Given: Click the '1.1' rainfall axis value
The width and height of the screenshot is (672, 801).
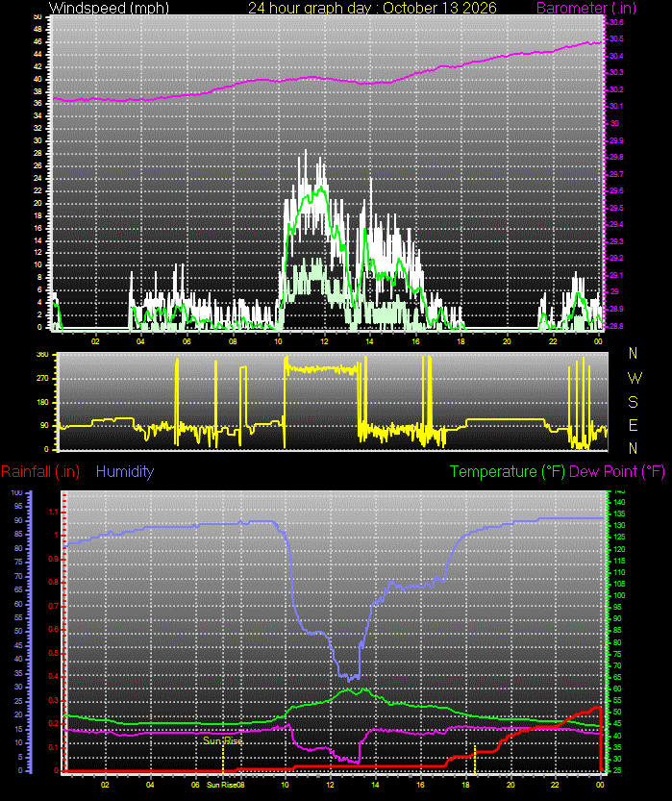Looking at the screenshot, I should click(x=53, y=512).
